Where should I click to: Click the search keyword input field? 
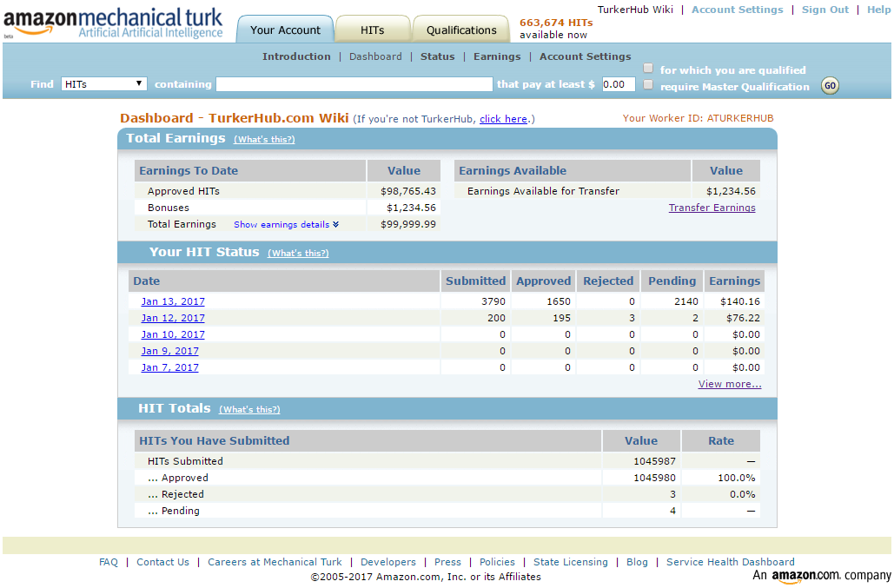(354, 84)
